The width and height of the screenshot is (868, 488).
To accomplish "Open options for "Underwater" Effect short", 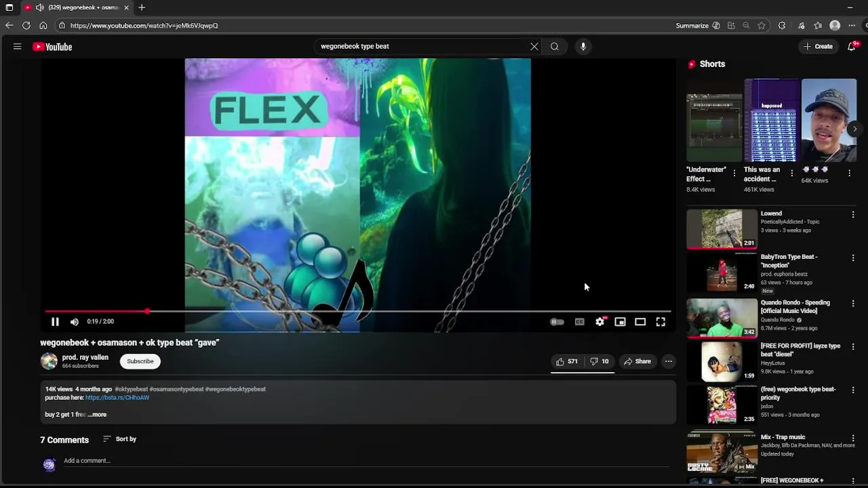I will [734, 174].
